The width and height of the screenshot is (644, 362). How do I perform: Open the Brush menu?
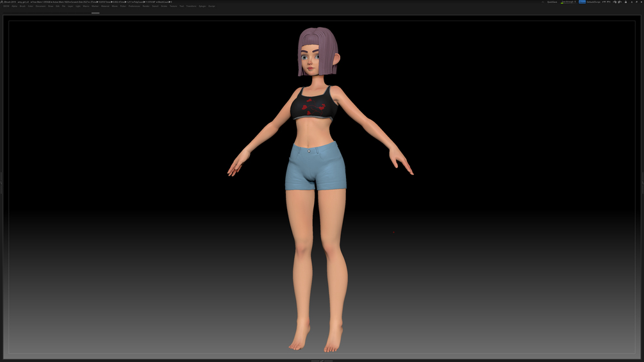[22, 6]
